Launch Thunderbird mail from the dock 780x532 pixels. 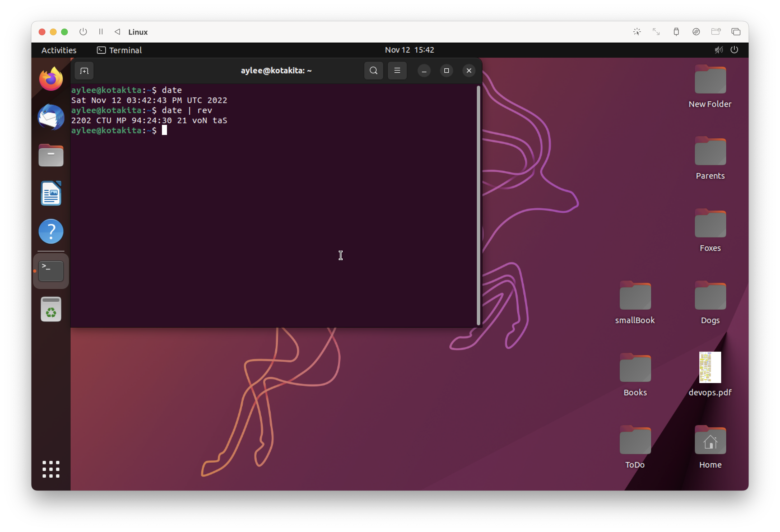(51, 117)
